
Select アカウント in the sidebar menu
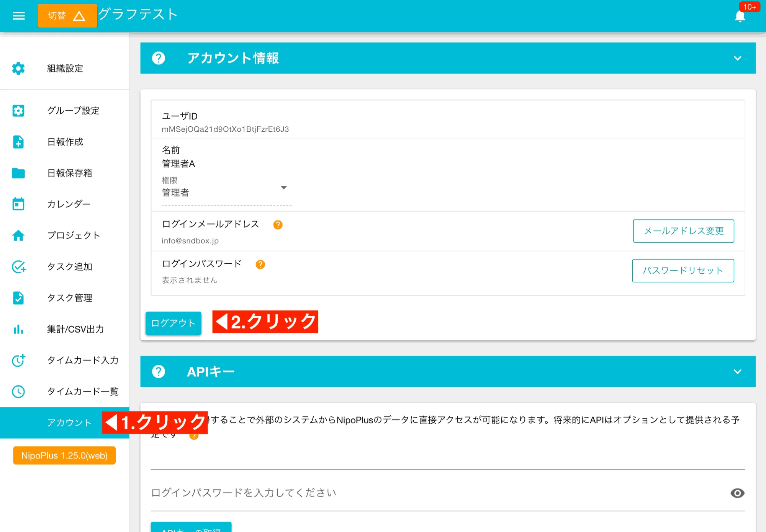[x=68, y=423]
